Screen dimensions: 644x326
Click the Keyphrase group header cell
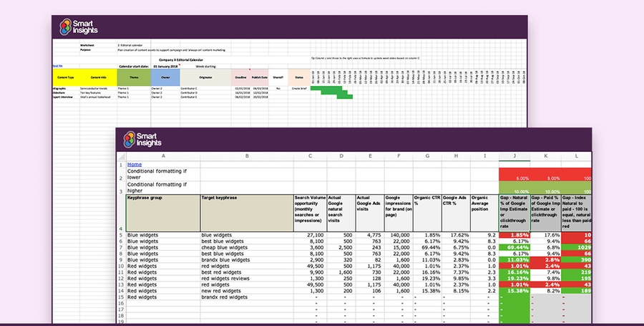click(162, 212)
